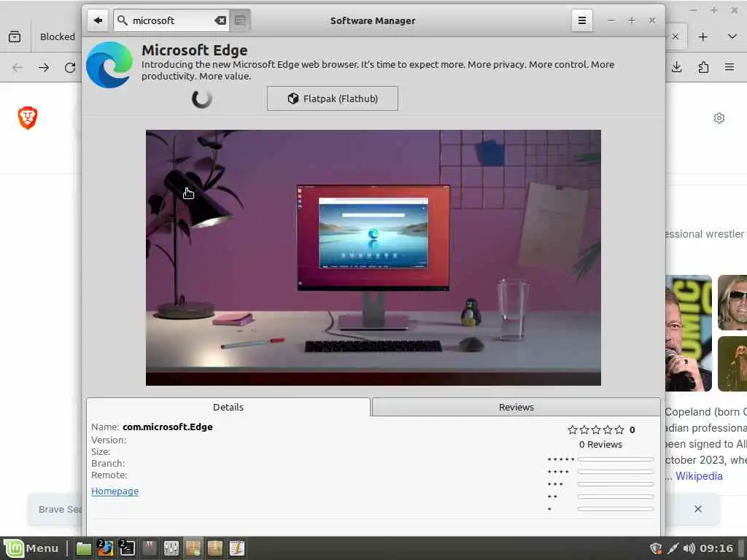The width and height of the screenshot is (747, 560).
Task: Click the second package box taskbar icon
Action: point(215,548)
